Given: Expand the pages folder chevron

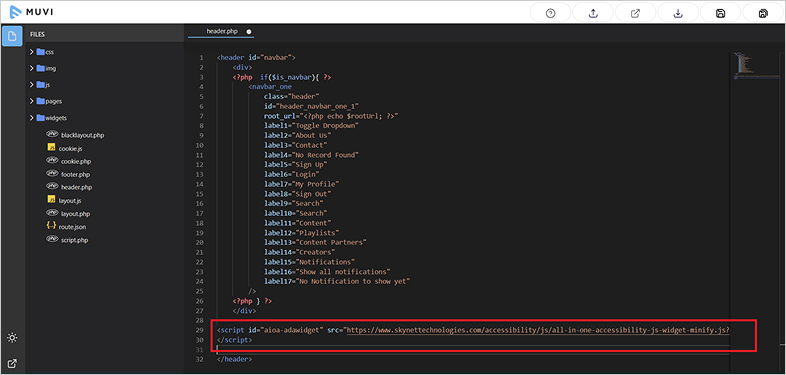Looking at the screenshot, I should click(32, 101).
